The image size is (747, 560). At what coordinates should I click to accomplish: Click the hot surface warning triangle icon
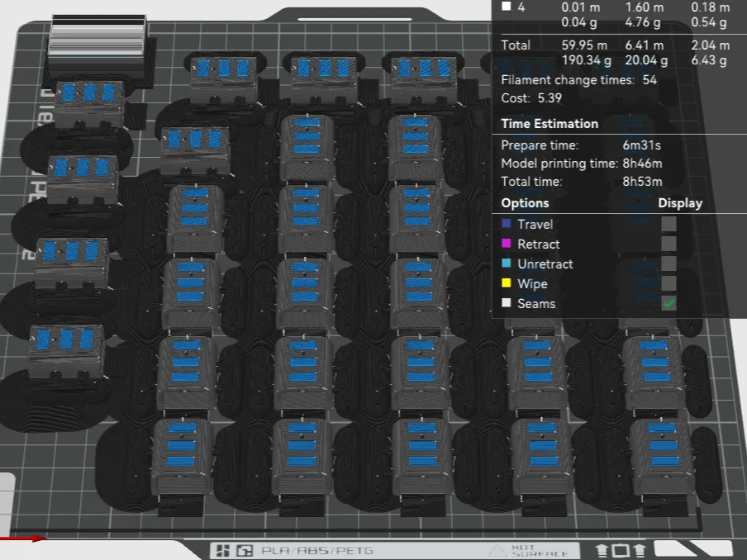[x=497, y=551]
